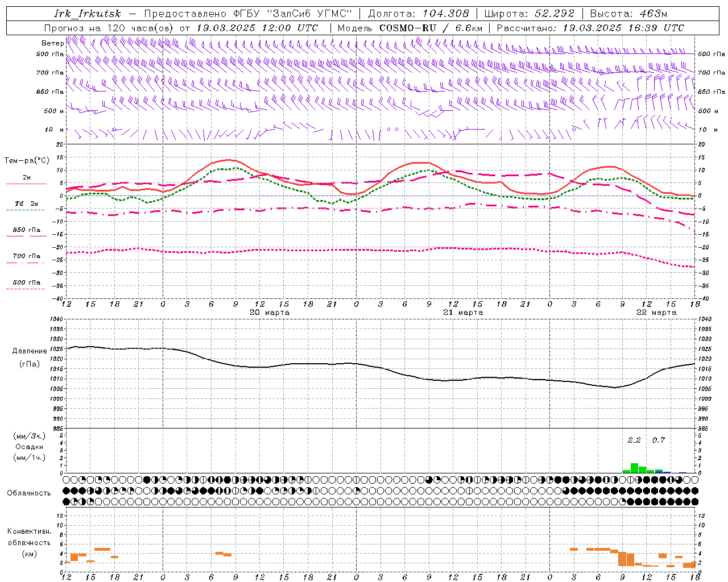Click the 22 марта date label

[656, 313]
